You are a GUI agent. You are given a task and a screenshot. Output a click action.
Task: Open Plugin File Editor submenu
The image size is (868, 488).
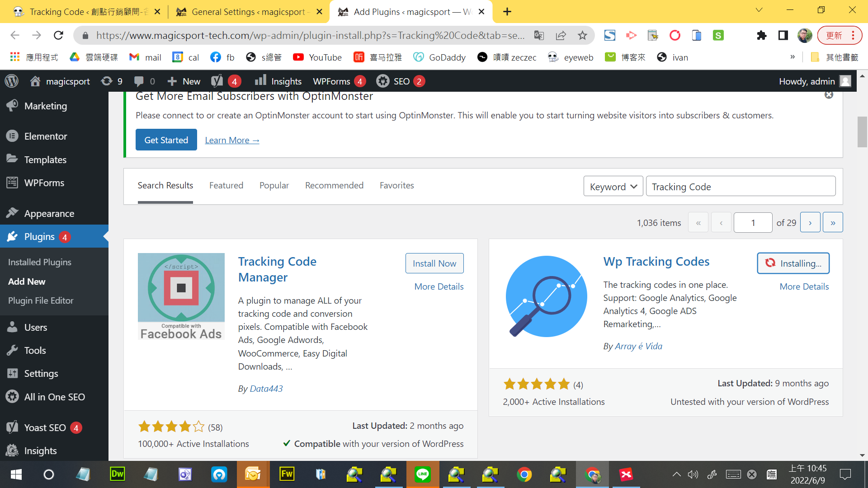coord(41,300)
